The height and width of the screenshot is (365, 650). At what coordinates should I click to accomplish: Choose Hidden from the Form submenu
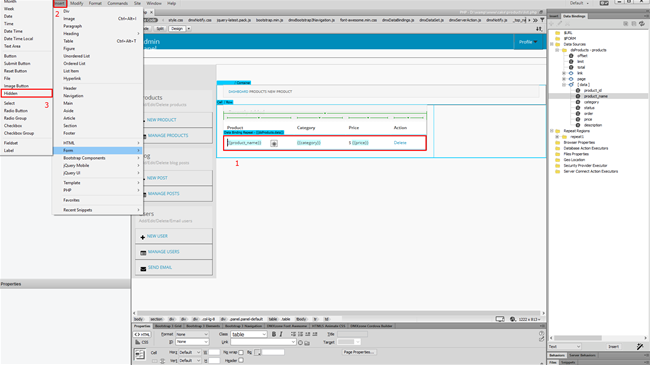tap(27, 93)
